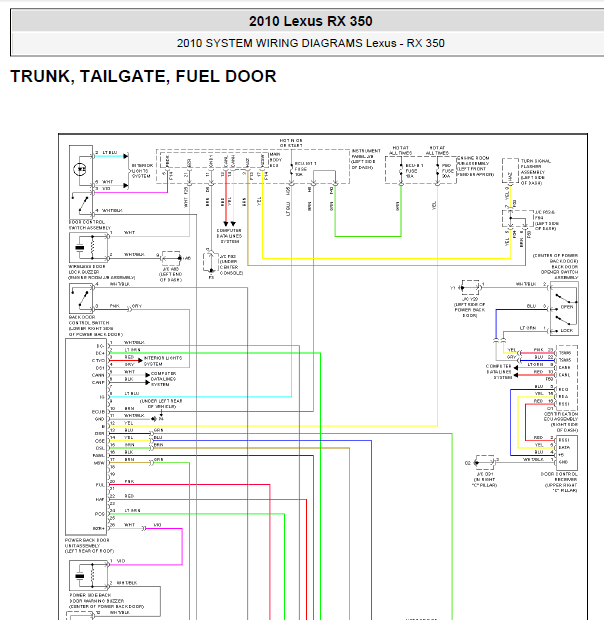Viewport: 604px width, 620px height.
Task: Click the 'ENGINE ROOM J/B ASSEMBLY' label
Action: 473,161
